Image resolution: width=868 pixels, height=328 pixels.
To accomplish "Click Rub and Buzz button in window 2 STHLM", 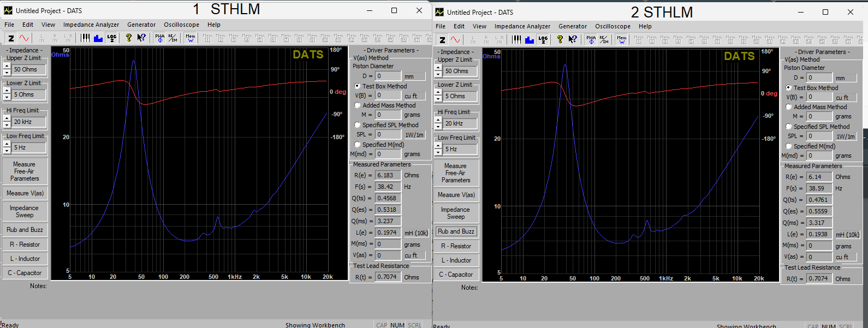I will point(456,231).
